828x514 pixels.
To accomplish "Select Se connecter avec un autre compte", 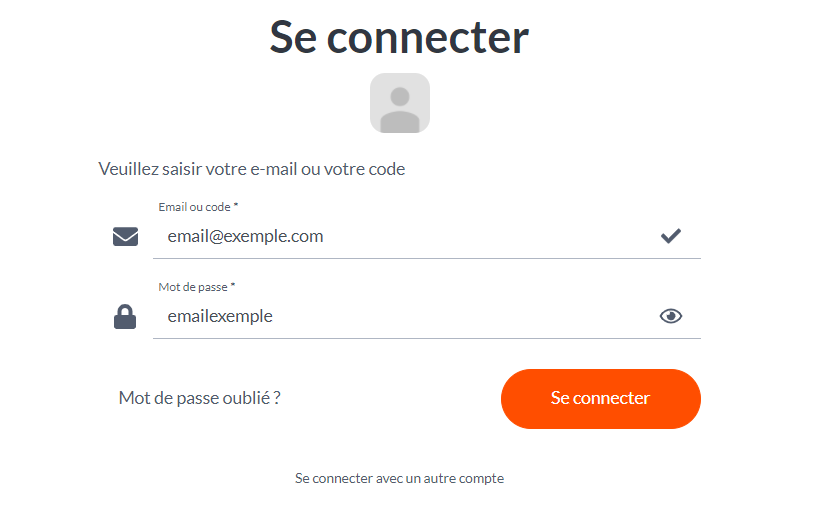I will [x=399, y=478].
